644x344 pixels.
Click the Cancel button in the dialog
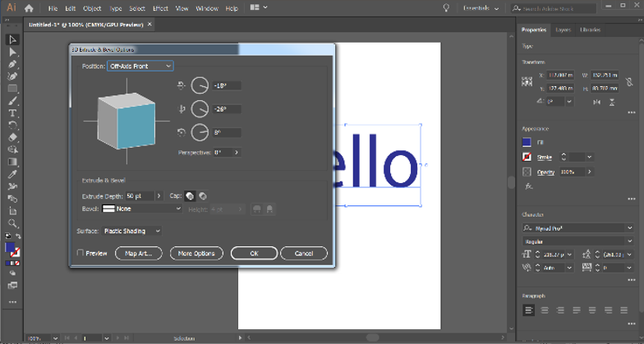[x=304, y=253]
